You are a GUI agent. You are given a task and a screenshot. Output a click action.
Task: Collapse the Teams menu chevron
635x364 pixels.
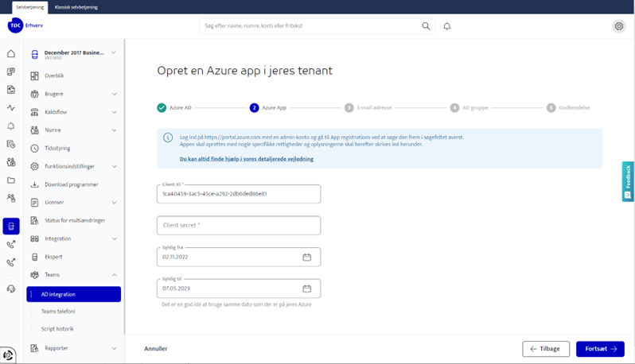tap(115, 275)
